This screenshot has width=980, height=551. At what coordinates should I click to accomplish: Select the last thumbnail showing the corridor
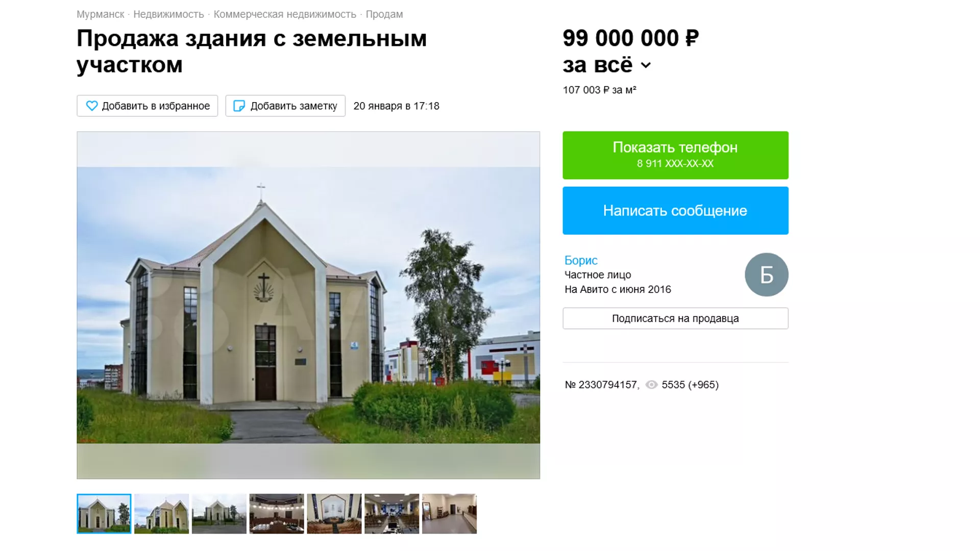tap(449, 514)
